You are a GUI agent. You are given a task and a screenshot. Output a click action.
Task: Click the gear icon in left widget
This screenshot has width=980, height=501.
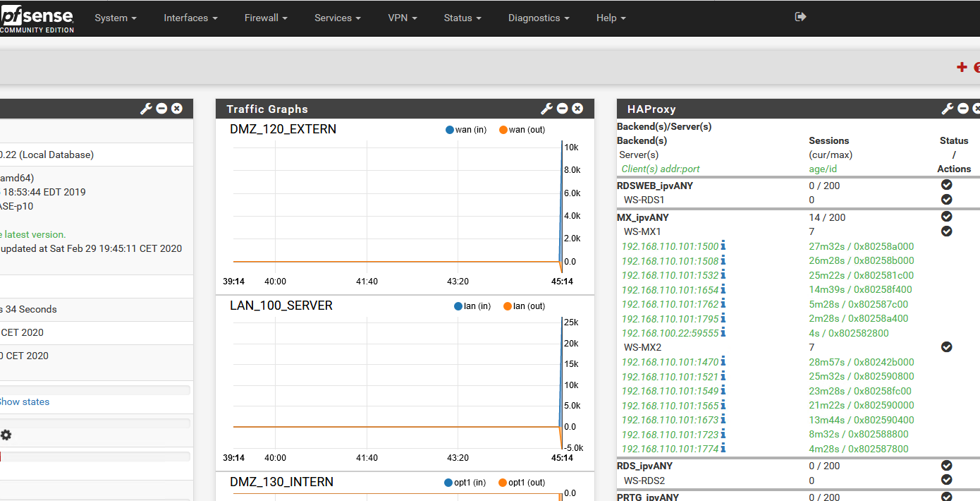[6, 435]
